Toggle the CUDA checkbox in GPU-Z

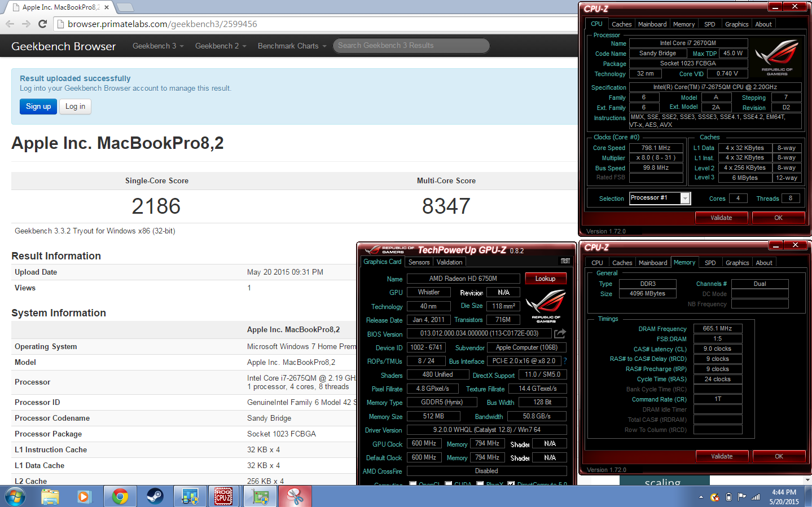point(449,483)
